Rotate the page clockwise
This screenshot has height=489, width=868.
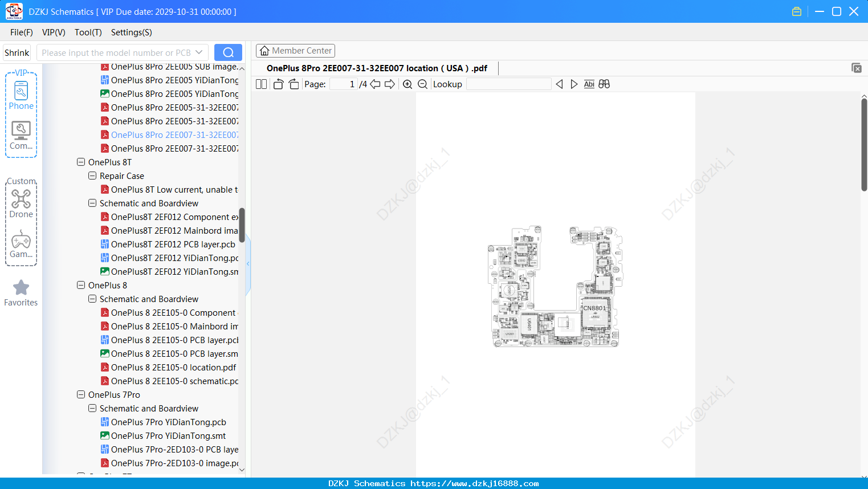[294, 84]
